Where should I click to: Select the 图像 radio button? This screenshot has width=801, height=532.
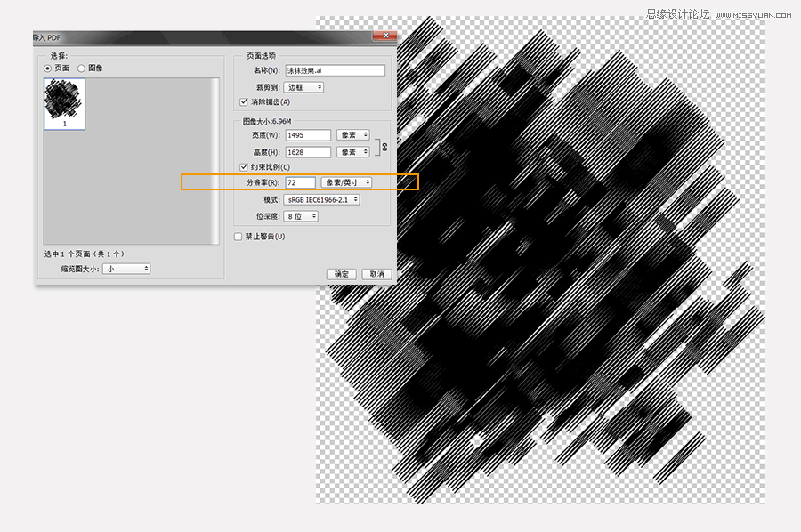tap(81, 69)
